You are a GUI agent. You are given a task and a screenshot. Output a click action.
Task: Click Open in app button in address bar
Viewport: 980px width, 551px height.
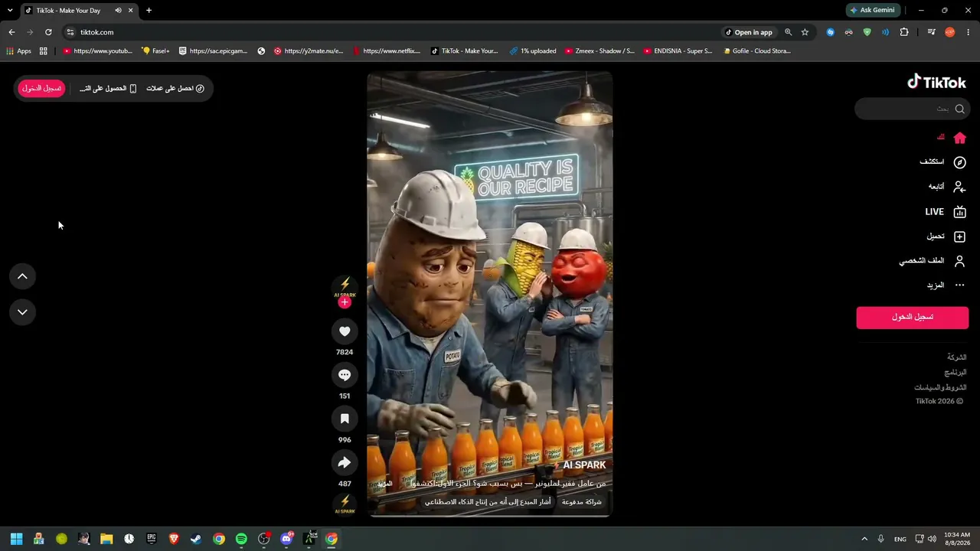749,32
